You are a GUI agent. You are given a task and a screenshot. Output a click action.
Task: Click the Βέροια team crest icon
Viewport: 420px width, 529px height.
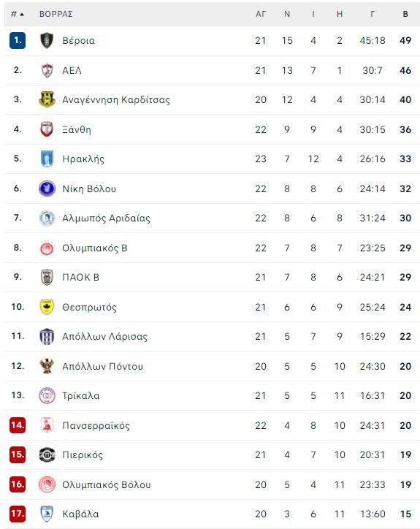pyautogui.click(x=47, y=40)
